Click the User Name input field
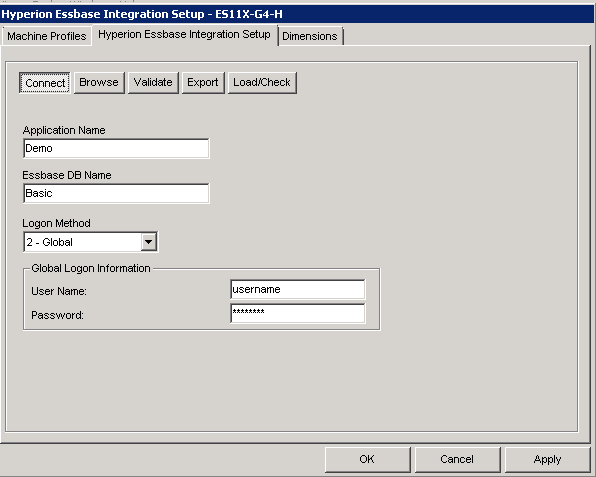 (298, 290)
